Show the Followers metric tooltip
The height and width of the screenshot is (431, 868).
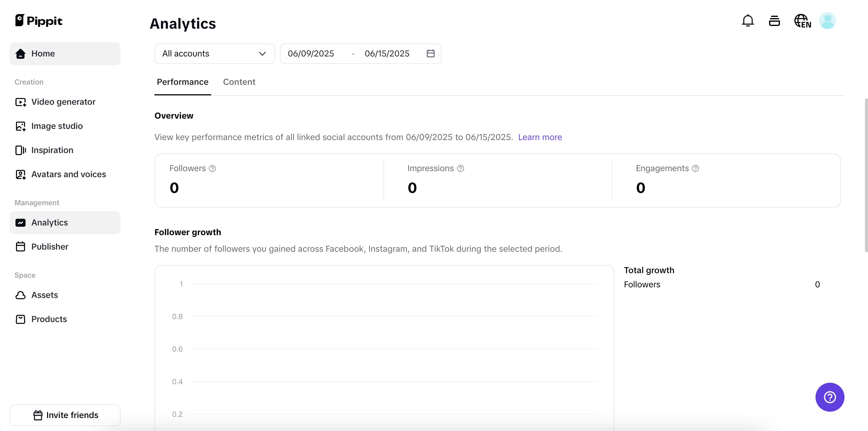[x=212, y=168]
